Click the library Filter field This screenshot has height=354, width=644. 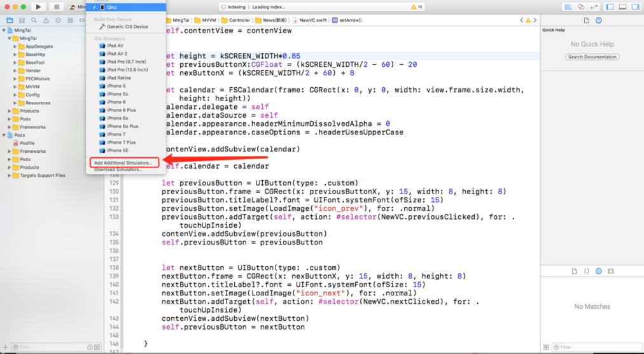click(596, 348)
